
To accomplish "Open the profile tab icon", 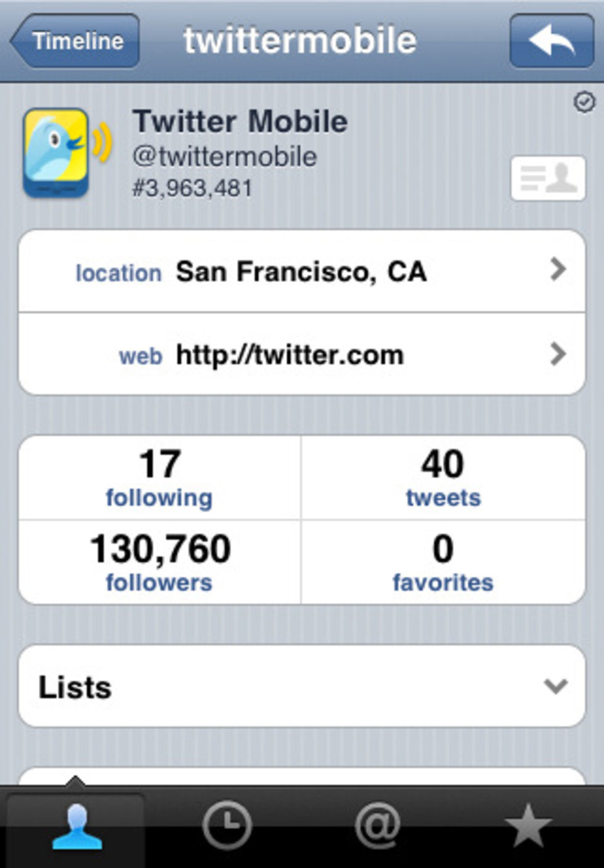I will coord(76,827).
